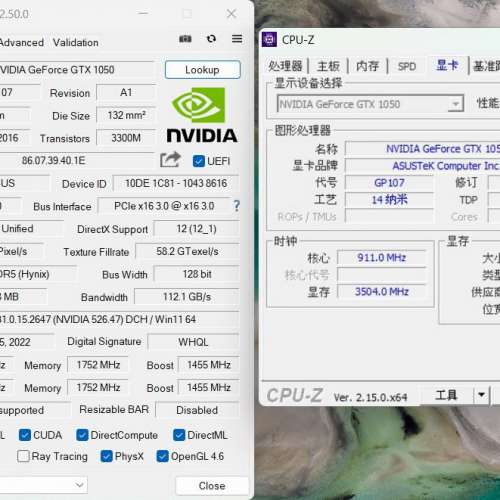Toggle the OpenGL 4.6 checkbox
500x500 pixels.
(162, 456)
